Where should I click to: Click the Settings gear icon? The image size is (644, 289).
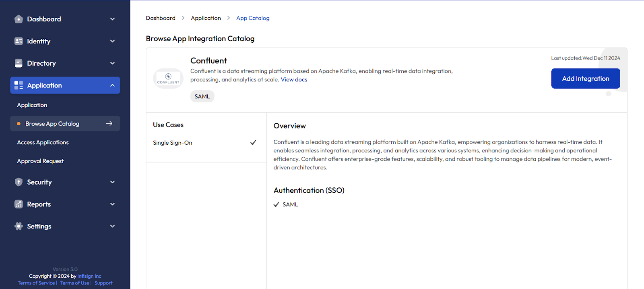19,226
